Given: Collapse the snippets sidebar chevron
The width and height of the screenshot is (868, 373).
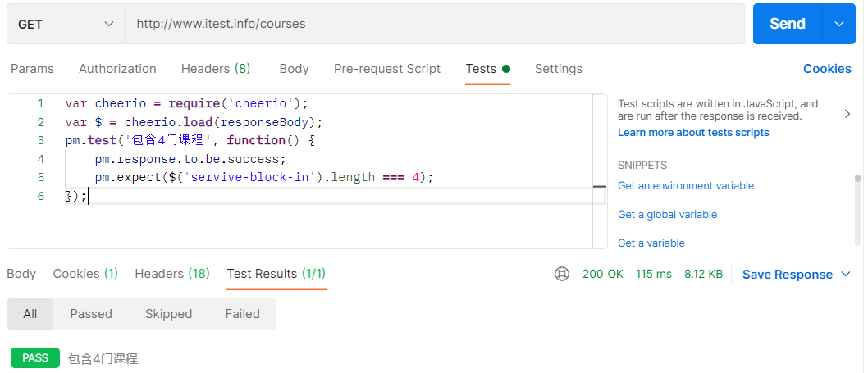Looking at the screenshot, I should (x=847, y=115).
